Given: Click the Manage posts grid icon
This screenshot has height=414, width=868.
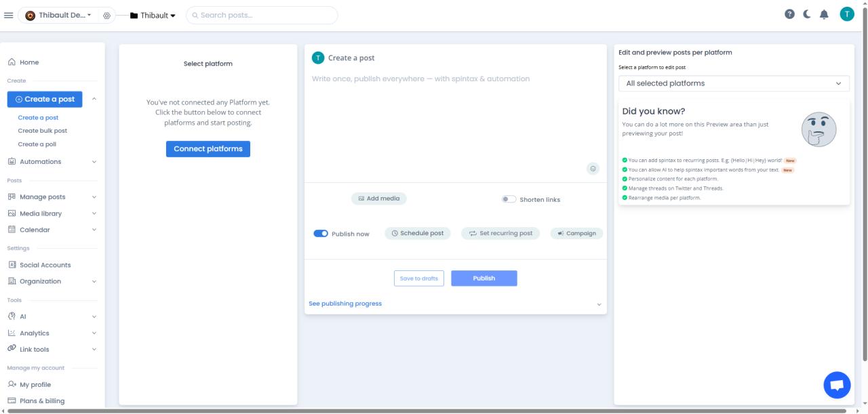Looking at the screenshot, I should (12, 197).
